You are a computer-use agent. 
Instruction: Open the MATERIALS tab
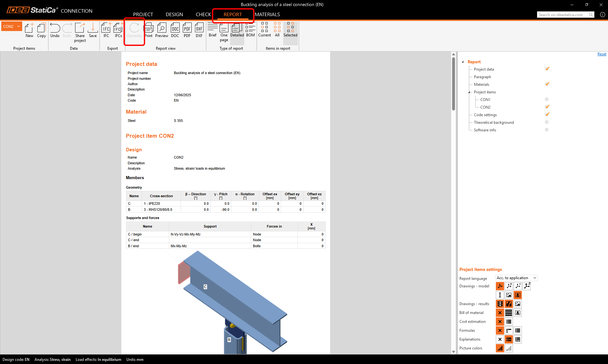pos(267,15)
